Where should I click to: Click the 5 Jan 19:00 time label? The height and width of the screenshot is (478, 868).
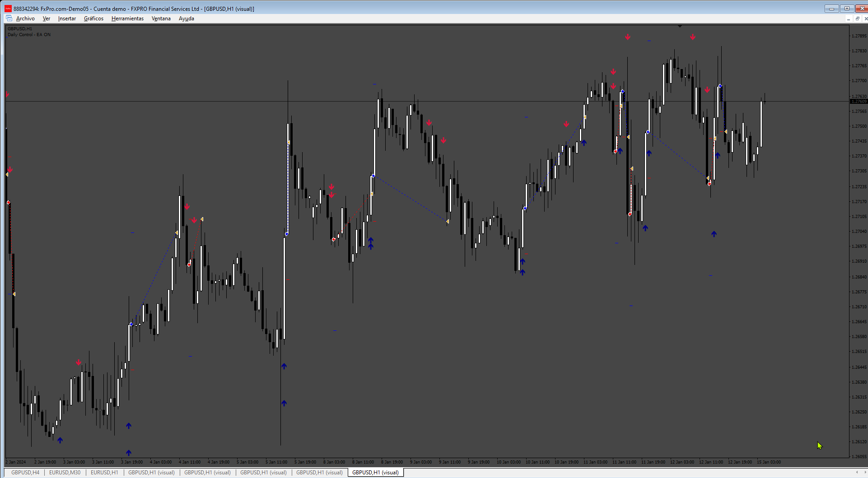305,462
